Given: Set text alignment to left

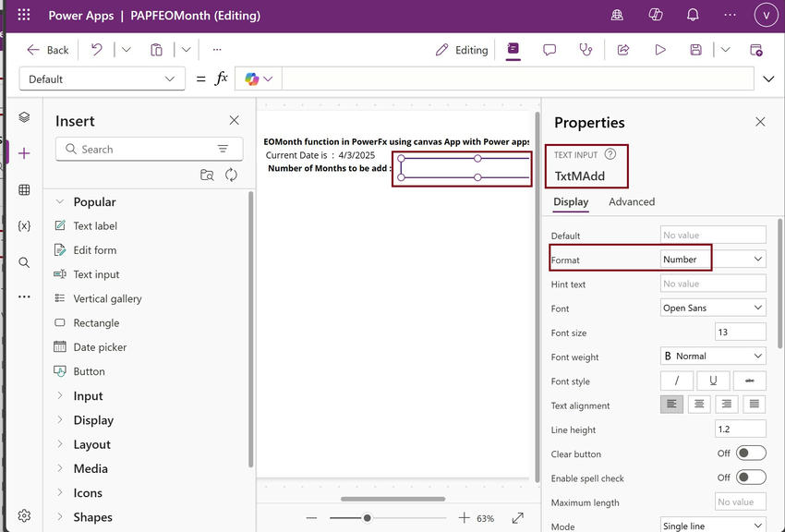Looking at the screenshot, I should click(671, 404).
